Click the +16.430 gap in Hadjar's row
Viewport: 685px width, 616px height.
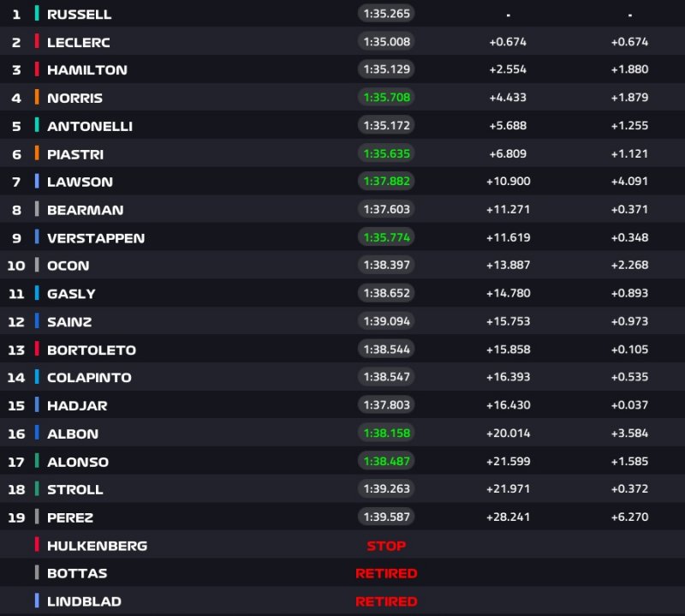pyautogui.click(x=509, y=405)
